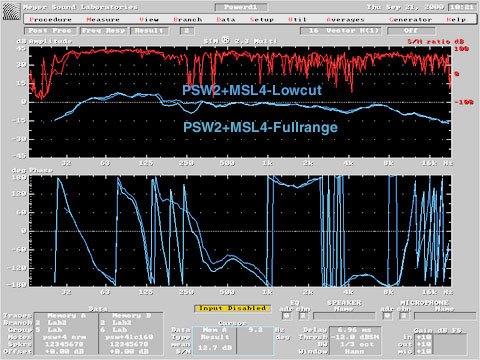The image size is (480, 360).
Task: Open the Averages menu
Action: [x=345, y=20]
